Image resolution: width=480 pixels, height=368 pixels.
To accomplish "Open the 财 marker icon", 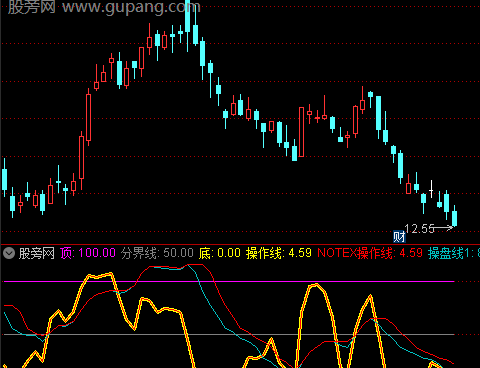I will (399, 237).
